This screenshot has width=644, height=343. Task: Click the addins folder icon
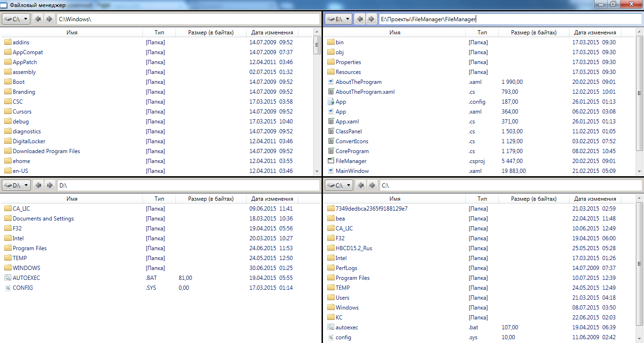coord(8,42)
